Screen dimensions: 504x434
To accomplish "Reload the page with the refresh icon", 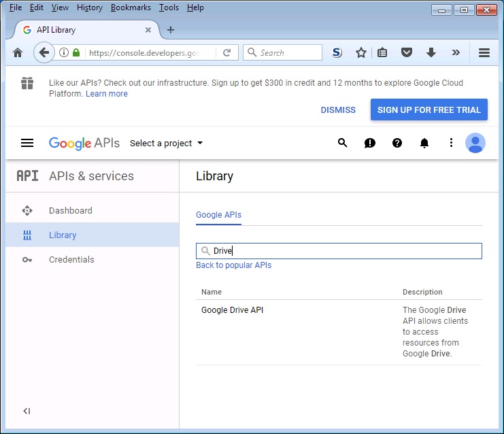I will tap(227, 52).
